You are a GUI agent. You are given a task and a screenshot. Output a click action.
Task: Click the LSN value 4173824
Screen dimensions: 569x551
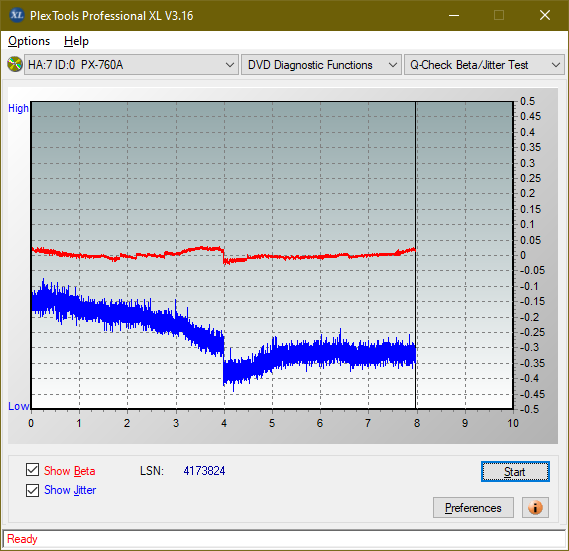(x=204, y=471)
